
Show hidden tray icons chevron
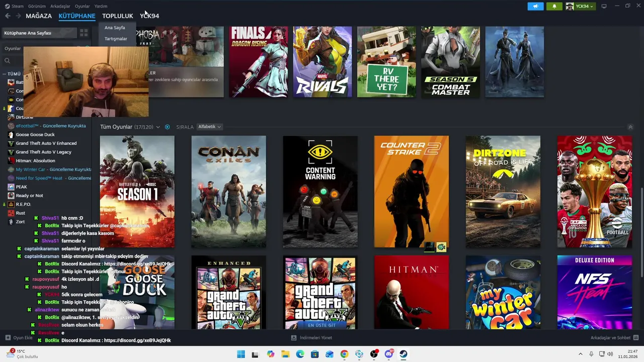pos(580,354)
